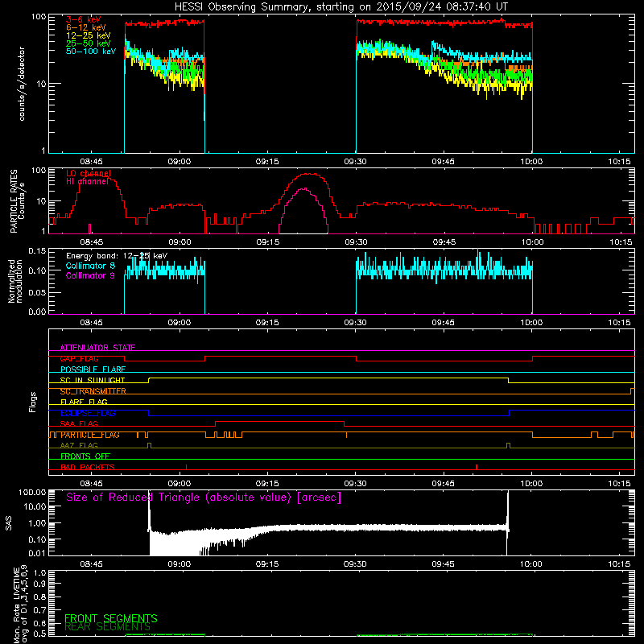Click the SAS spike near 09:56

[x=508, y=522]
